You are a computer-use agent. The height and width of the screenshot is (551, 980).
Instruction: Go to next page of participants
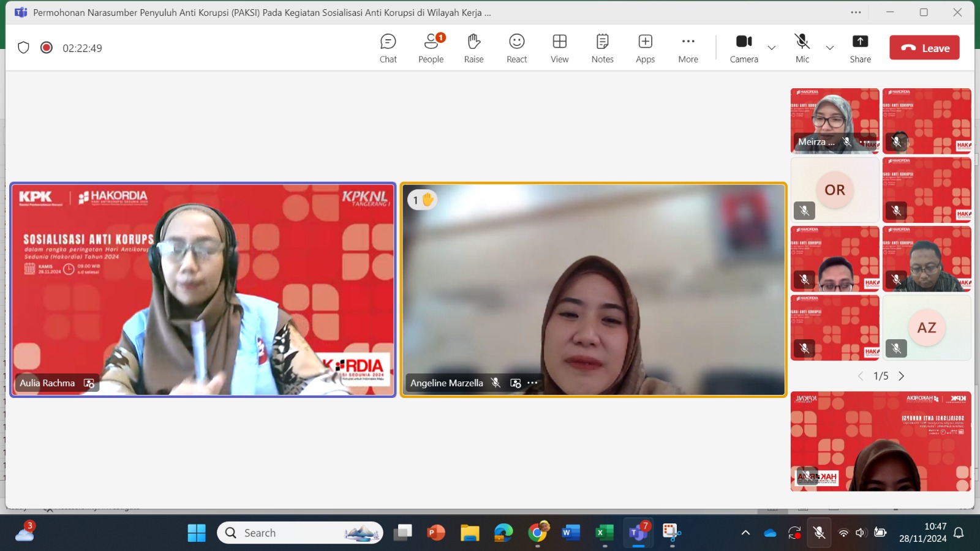click(902, 376)
